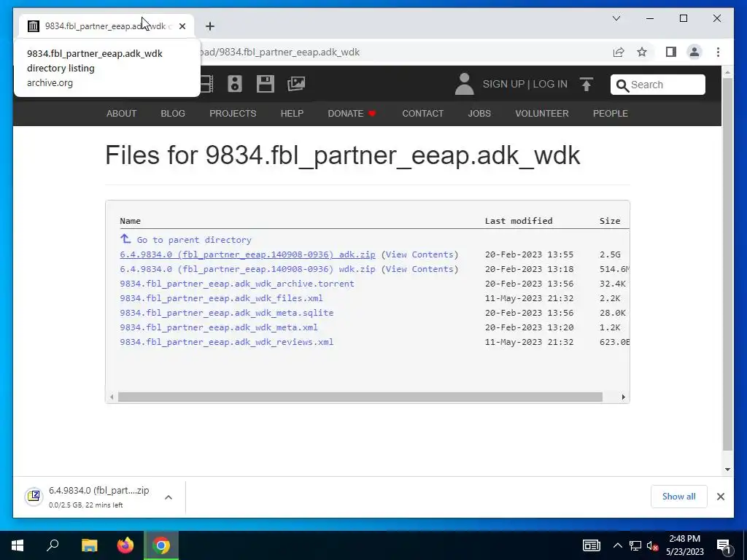Open Windows taskbar search
The image size is (747, 560).
[x=53, y=545]
